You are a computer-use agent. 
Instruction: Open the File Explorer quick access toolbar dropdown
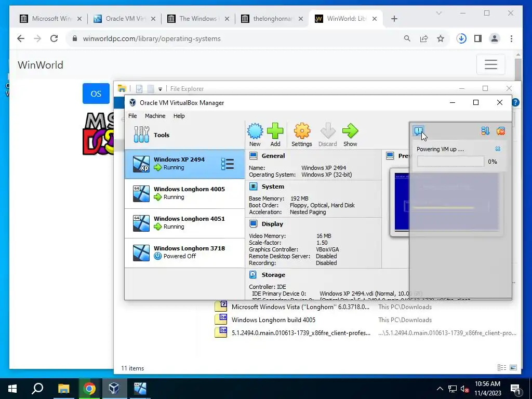pos(160,89)
